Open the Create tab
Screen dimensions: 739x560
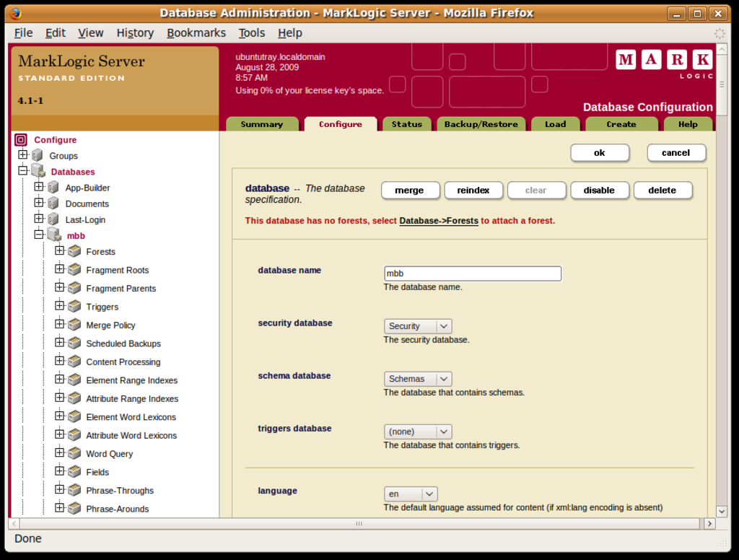point(621,124)
